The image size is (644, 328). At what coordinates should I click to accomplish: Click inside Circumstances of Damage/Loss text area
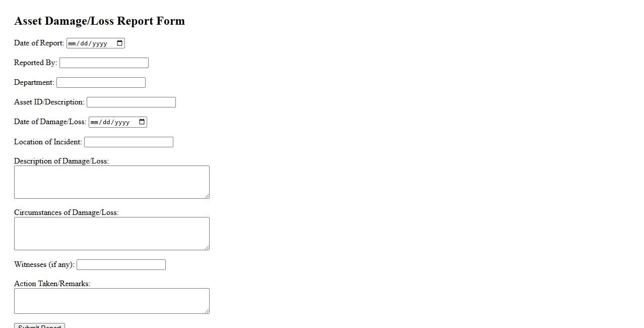point(111,234)
